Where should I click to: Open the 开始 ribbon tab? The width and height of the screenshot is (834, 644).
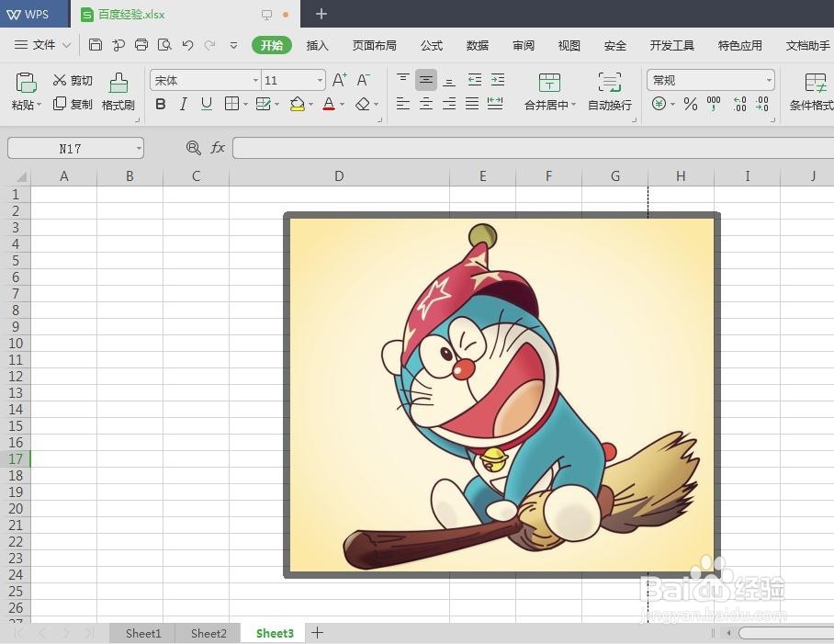click(272, 45)
